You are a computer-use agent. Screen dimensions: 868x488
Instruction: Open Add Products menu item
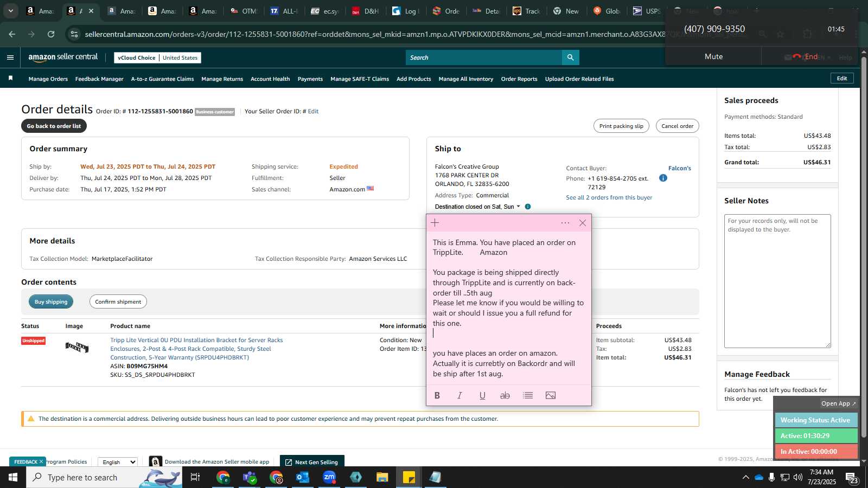[x=414, y=79]
